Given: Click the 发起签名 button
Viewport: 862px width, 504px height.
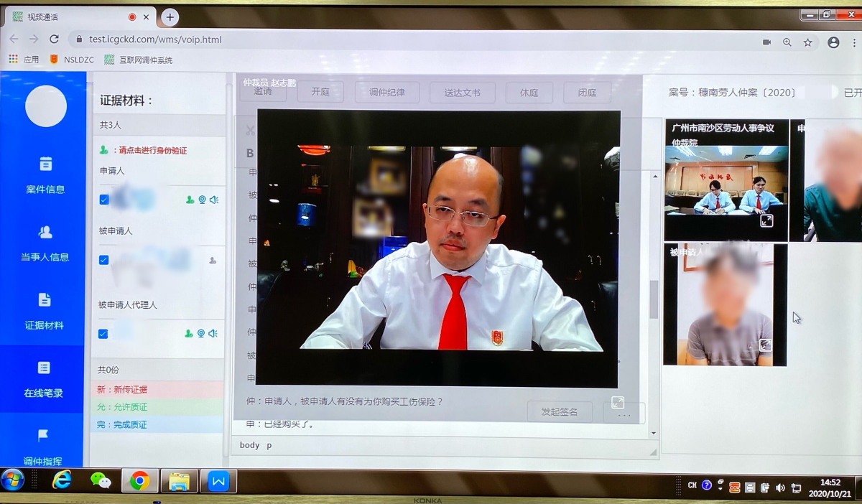Looking at the screenshot, I should [x=560, y=411].
